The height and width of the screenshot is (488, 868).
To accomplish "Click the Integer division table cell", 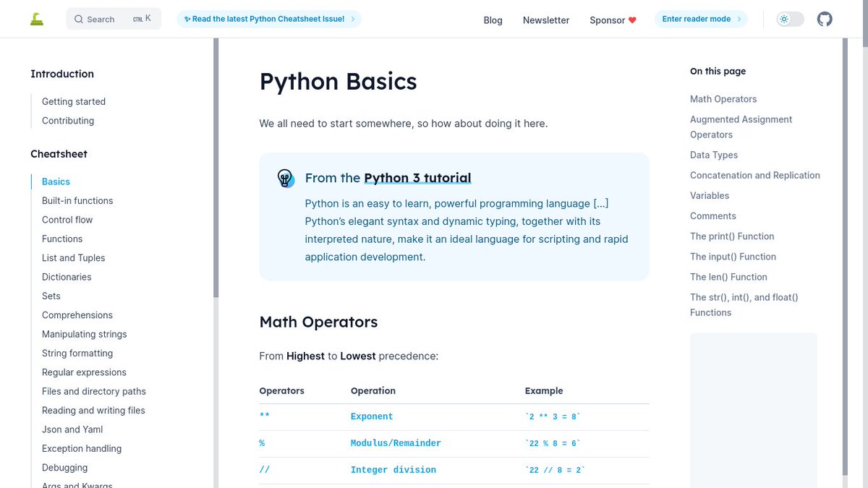I will tap(393, 470).
